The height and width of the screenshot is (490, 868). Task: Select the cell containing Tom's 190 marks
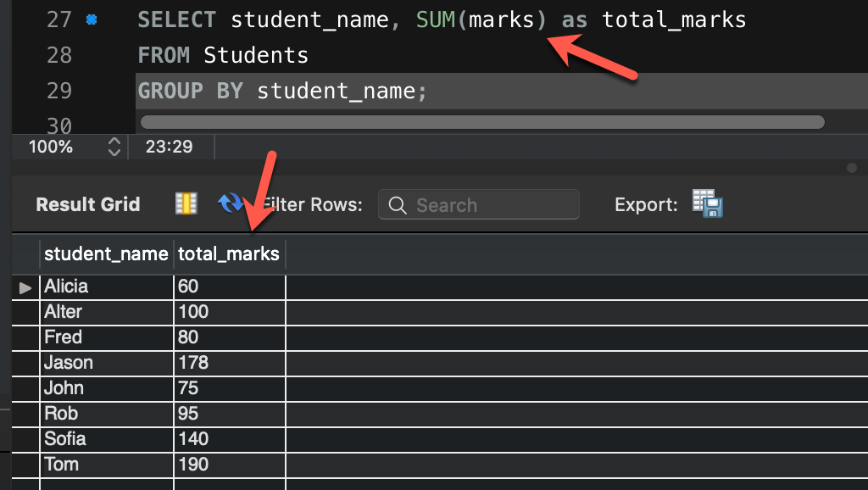[229, 465]
